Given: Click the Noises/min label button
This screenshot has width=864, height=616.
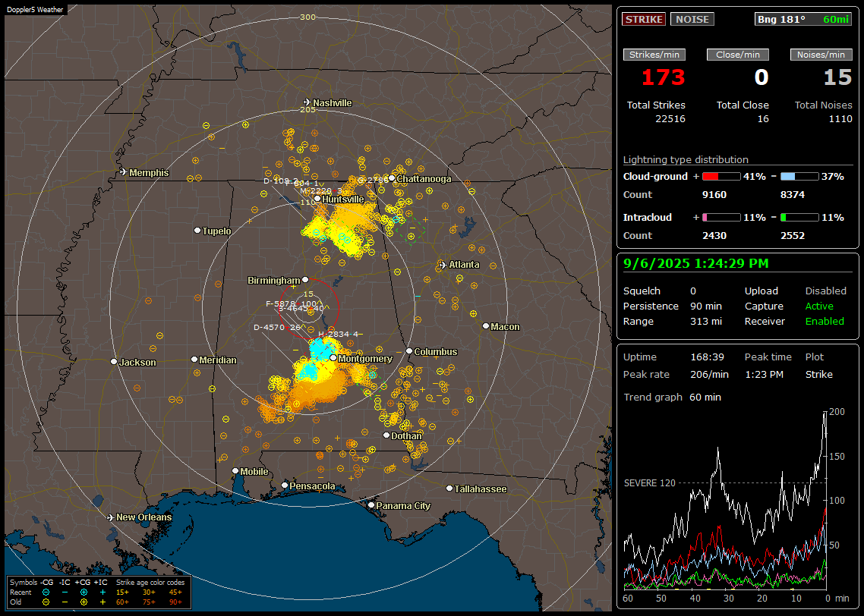Looking at the screenshot, I should click(x=821, y=55).
